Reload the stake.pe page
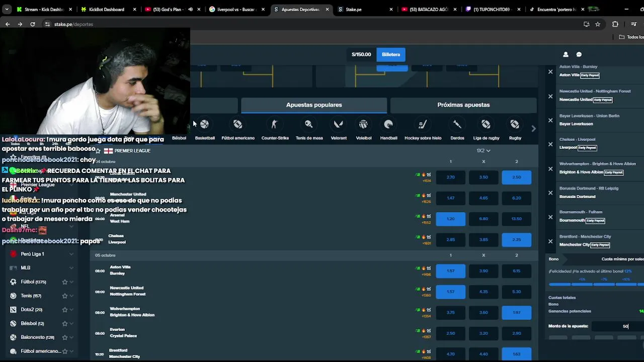The height and width of the screenshot is (362, 644). coord(33,24)
